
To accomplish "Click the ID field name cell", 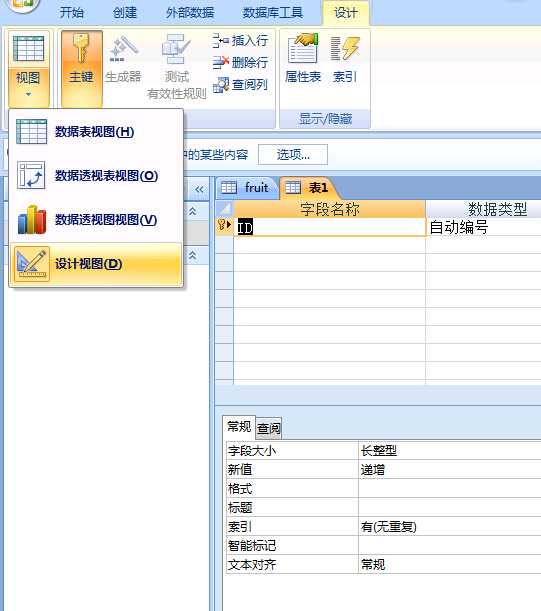I will (329, 227).
